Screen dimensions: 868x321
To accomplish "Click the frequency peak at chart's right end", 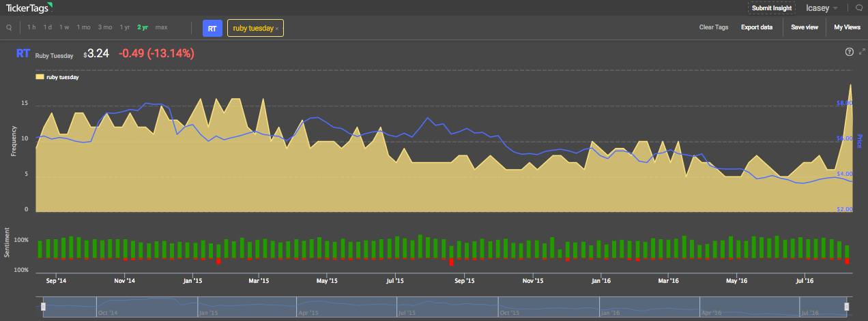I will click(x=850, y=85).
